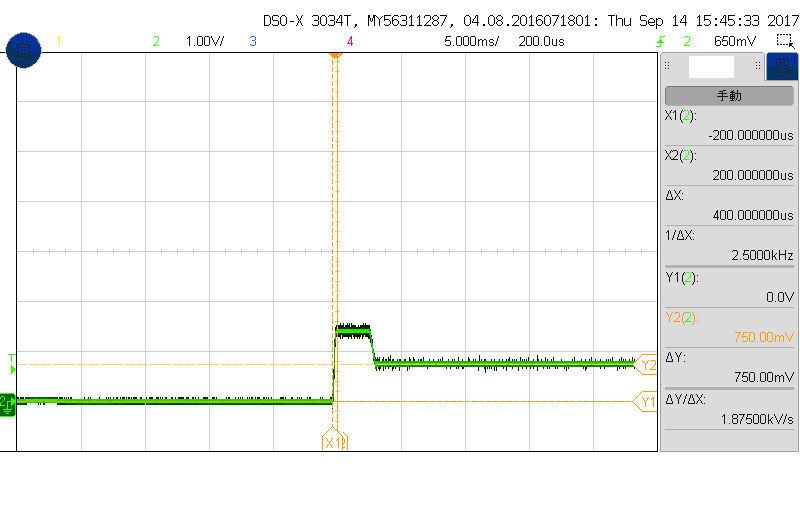The width and height of the screenshot is (800, 512).
Task: Click ΔX value 400.000000us
Action: pos(753,215)
